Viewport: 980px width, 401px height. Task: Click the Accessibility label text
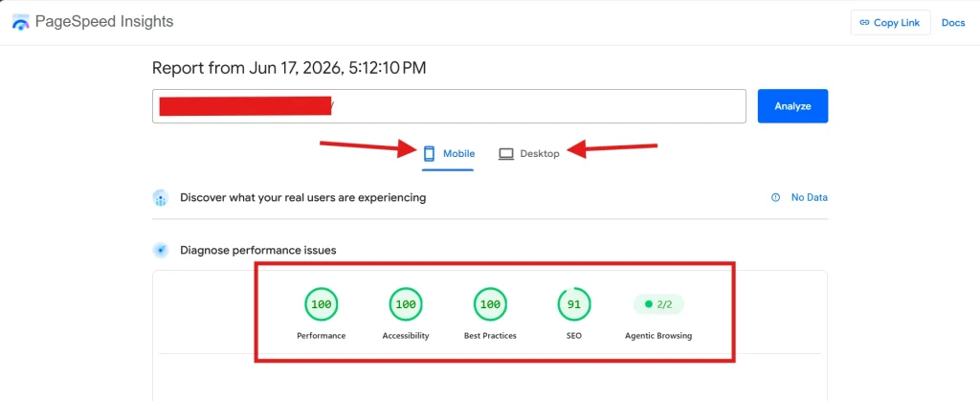tap(406, 336)
